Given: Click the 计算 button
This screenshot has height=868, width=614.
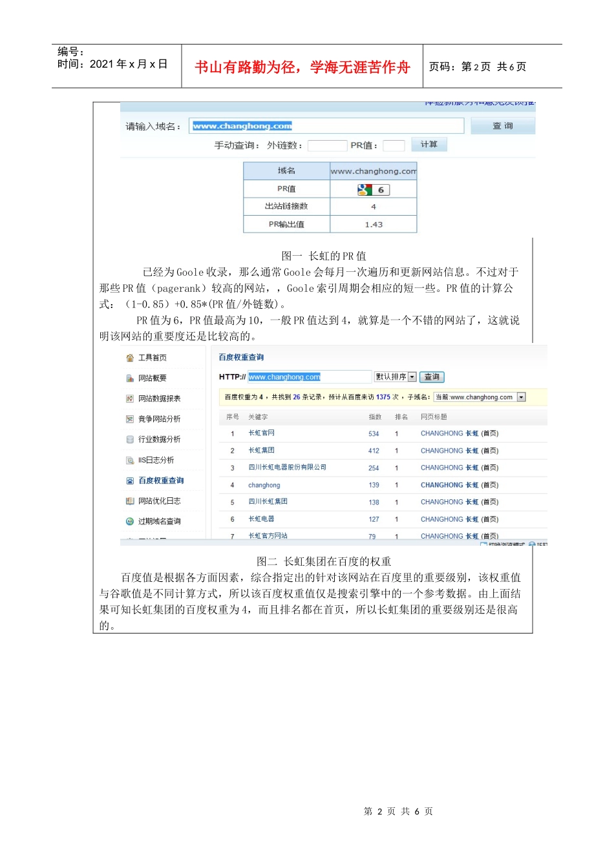Looking at the screenshot, I should pos(429,145).
